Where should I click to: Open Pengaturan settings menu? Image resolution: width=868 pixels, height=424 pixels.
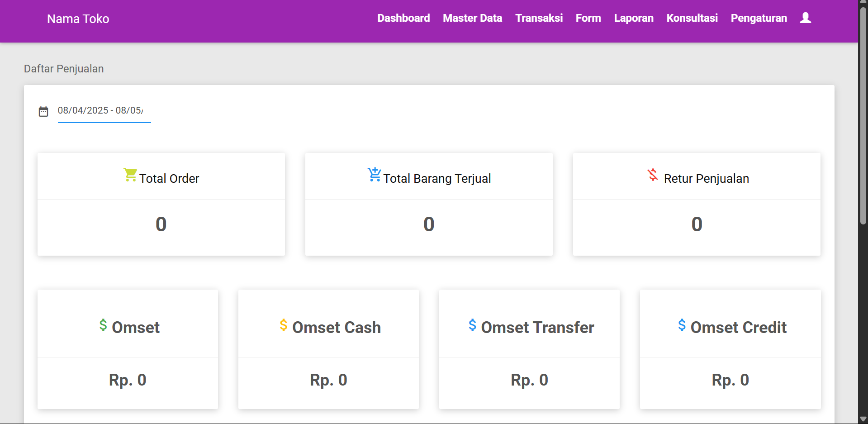[x=759, y=18]
